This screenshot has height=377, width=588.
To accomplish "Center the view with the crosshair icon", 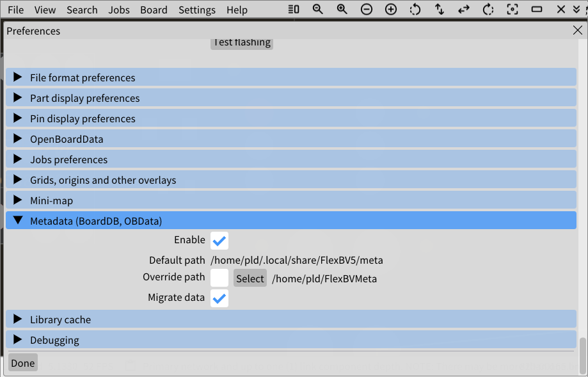I will 512,10.
